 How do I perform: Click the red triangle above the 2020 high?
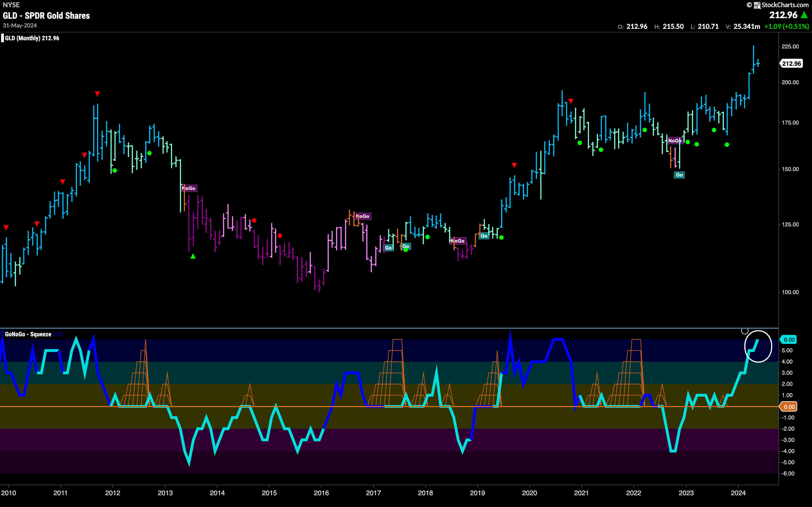(571, 101)
